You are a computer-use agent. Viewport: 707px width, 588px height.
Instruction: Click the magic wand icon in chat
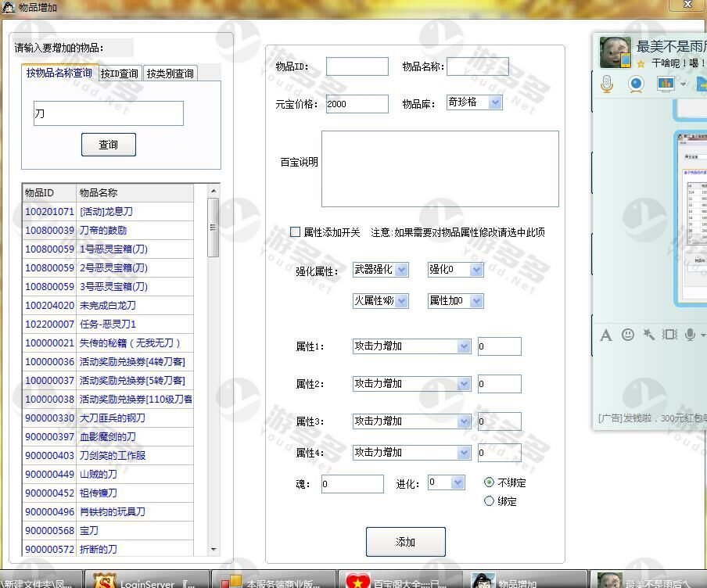tap(648, 335)
